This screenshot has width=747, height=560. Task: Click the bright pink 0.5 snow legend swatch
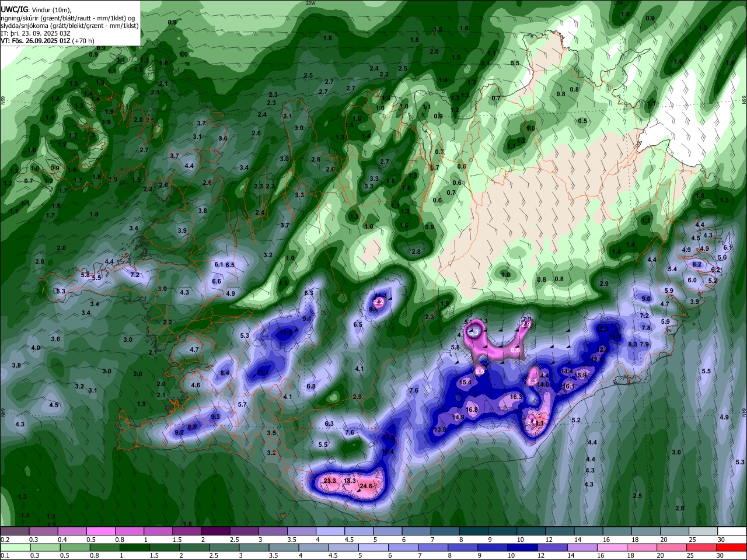(100, 531)
